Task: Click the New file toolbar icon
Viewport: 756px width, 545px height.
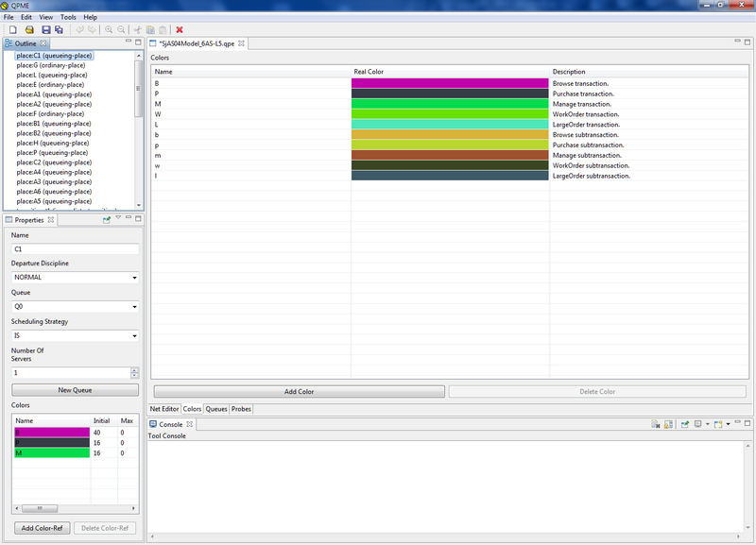Action: point(13,30)
